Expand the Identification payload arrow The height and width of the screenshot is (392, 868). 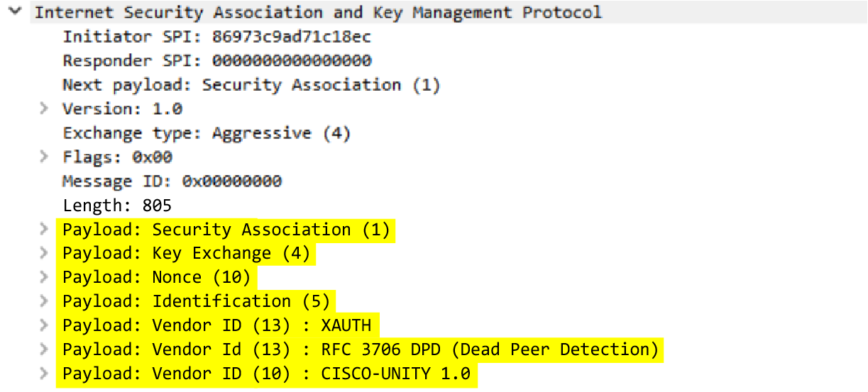pyautogui.click(x=44, y=301)
